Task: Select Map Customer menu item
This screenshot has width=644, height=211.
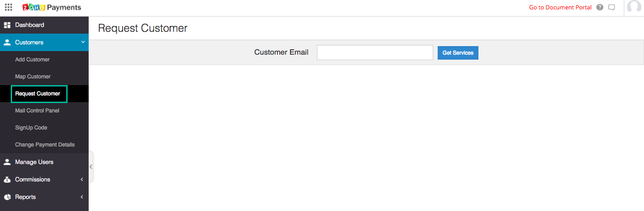Action: [x=33, y=77]
